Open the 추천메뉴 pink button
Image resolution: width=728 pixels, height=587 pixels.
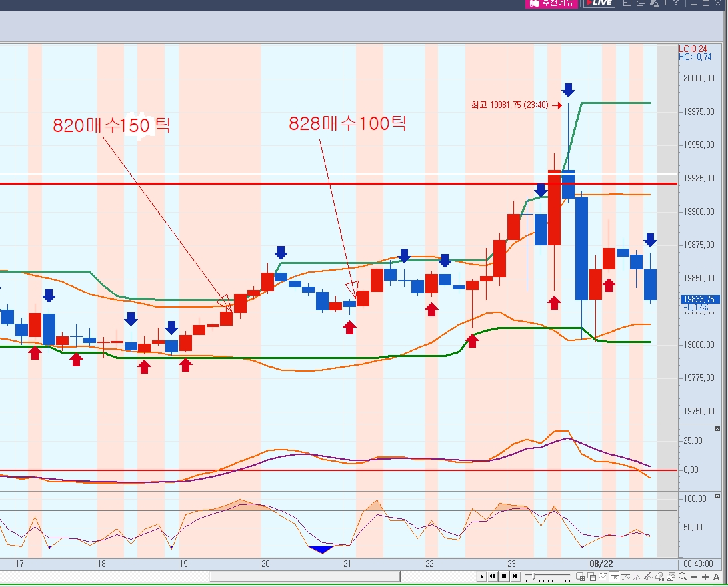tap(551, 3)
